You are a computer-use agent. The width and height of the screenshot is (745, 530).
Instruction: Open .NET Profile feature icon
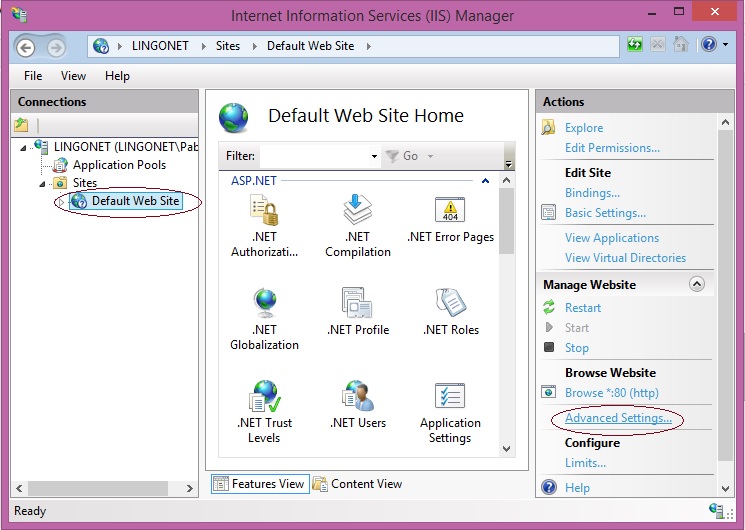click(357, 302)
